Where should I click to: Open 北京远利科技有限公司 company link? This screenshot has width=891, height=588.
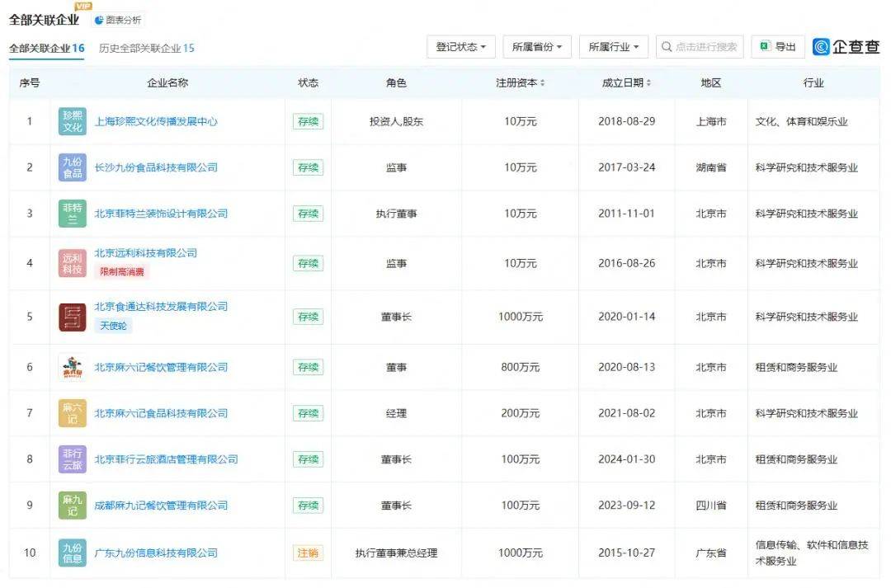click(x=145, y=253)
